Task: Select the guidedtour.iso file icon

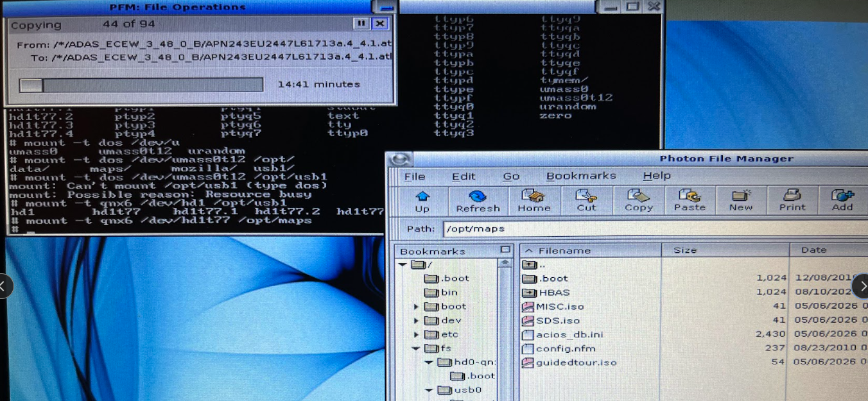Action: [528, 363]
